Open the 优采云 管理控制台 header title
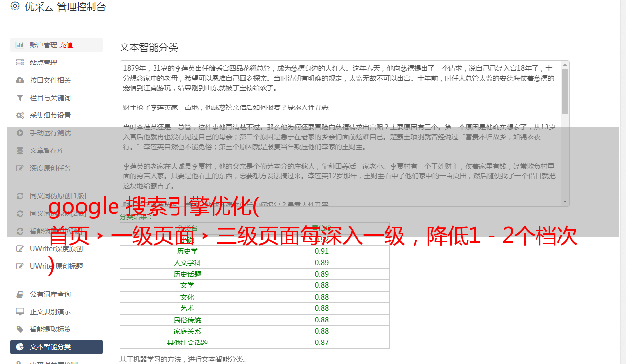Image resolution: width=626 pixels, height=364 pixels. (x=65, y=7)
